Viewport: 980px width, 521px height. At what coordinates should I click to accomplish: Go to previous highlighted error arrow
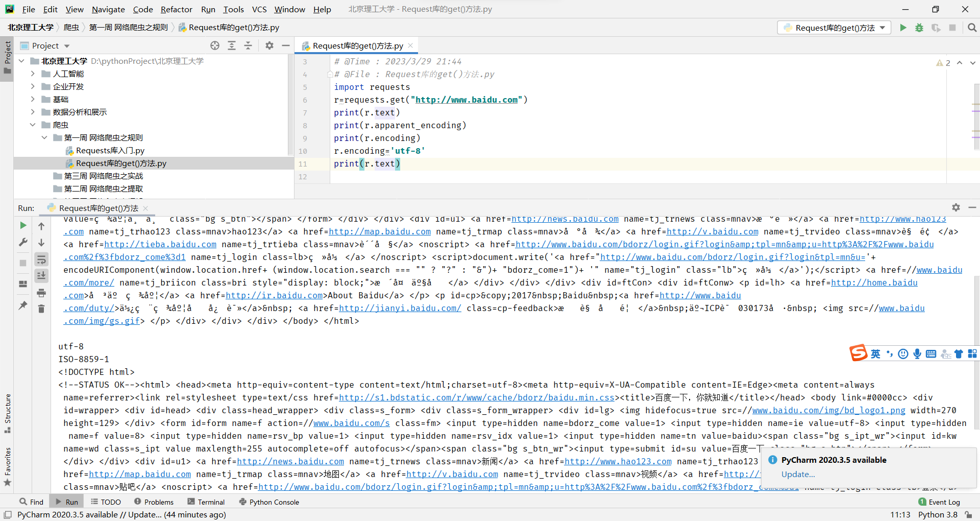(960, 63)
